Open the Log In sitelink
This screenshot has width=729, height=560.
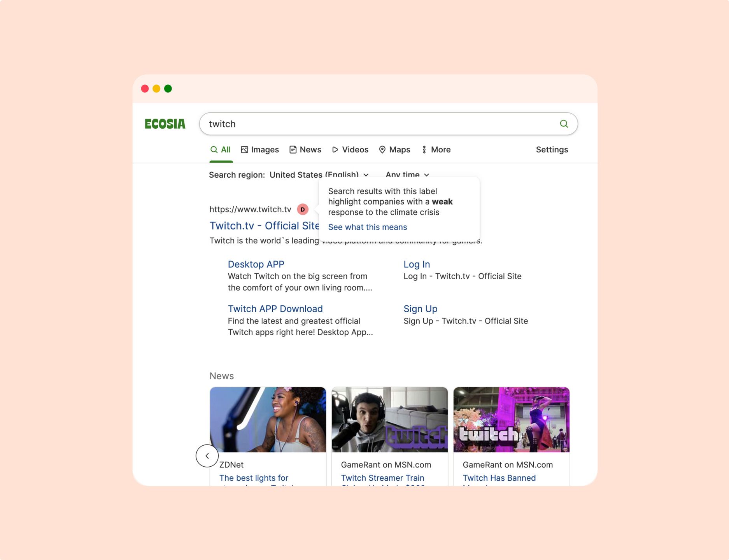pos(417,264)
